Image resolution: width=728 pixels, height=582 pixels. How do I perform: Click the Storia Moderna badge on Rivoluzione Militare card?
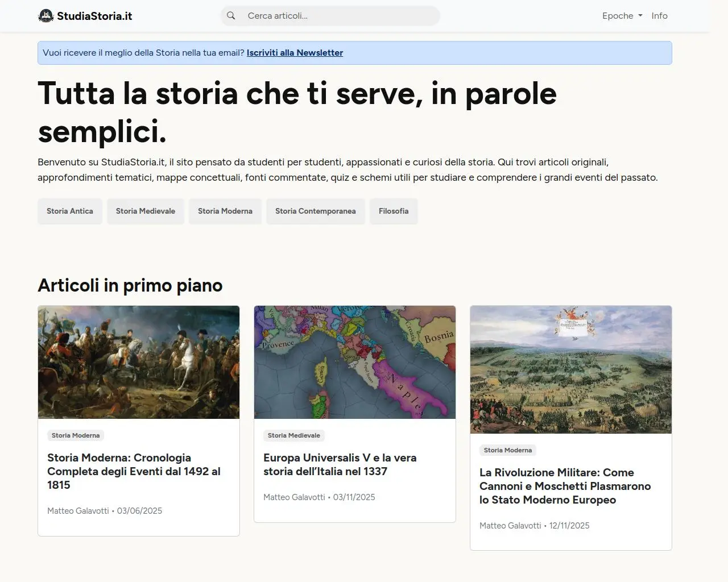tap(507, 450)
